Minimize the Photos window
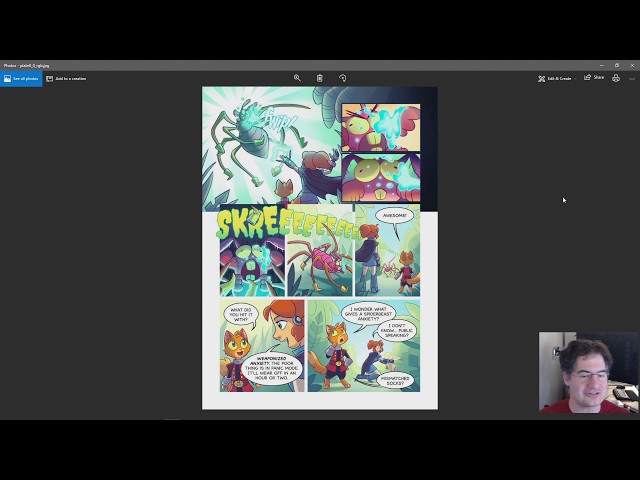640x480 pixels. tap(602, 65)
